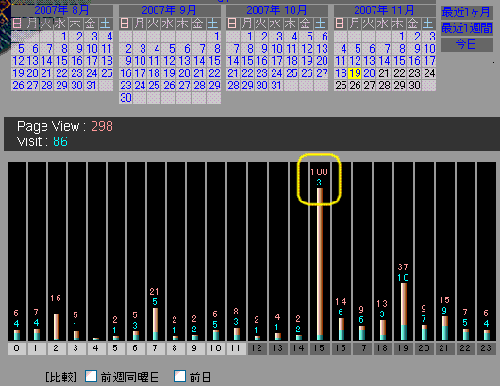Click the hour 10 label under chart

point(215,349)
